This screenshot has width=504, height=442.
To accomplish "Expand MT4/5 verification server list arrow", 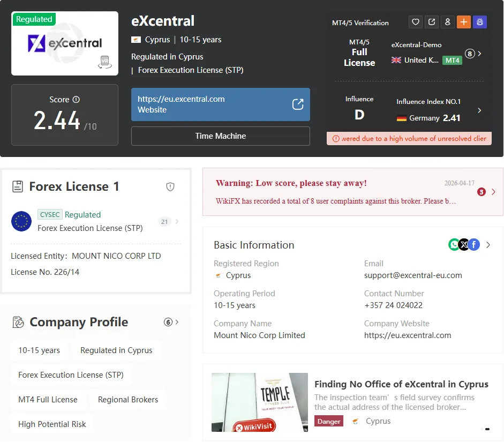I will click(479, 54).
